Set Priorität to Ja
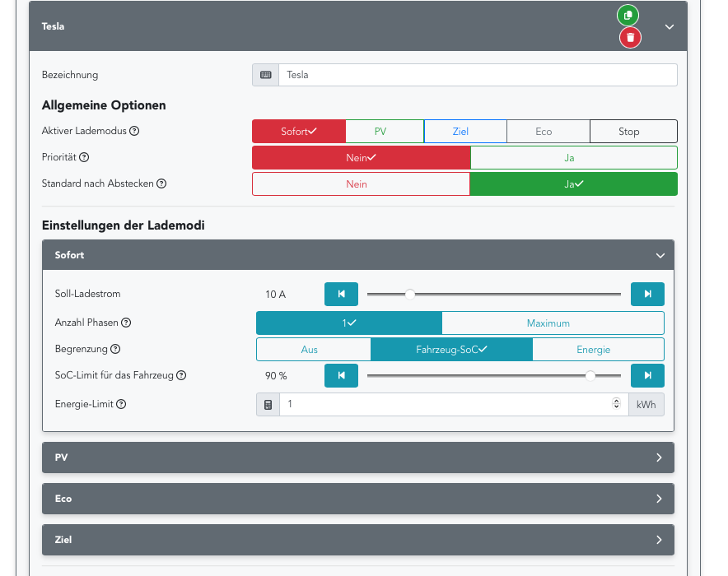 pos(573,158)
